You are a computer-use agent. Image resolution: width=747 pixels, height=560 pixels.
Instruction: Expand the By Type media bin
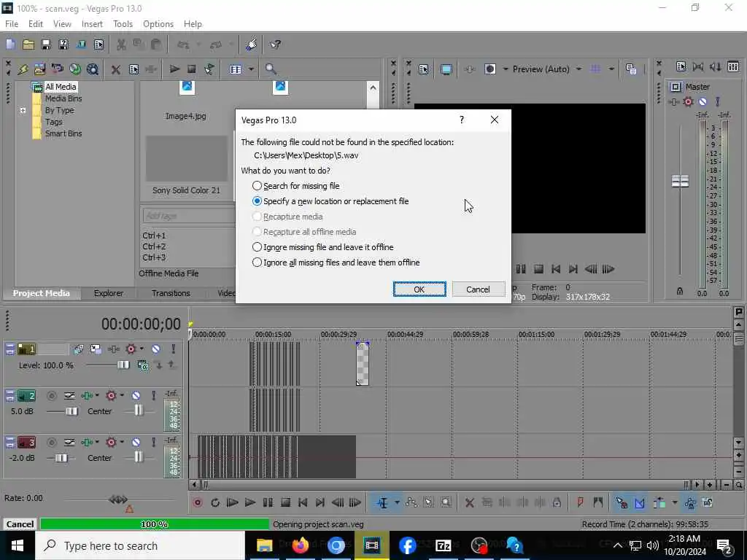[x=23, y=110]
